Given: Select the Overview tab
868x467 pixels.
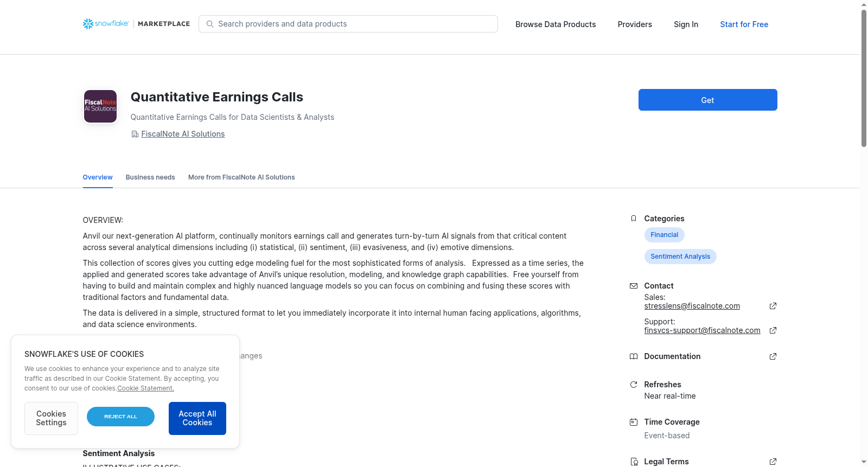Looking at the screenshot, I should coord(98,177).
